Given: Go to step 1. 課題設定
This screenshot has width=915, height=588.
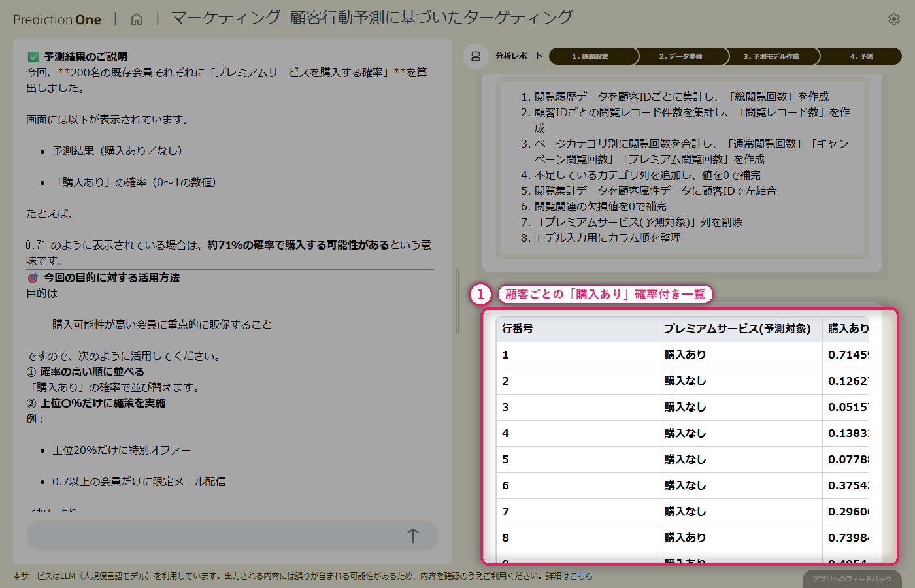Looking at the screenshot, I should click(x=593, y=56).
